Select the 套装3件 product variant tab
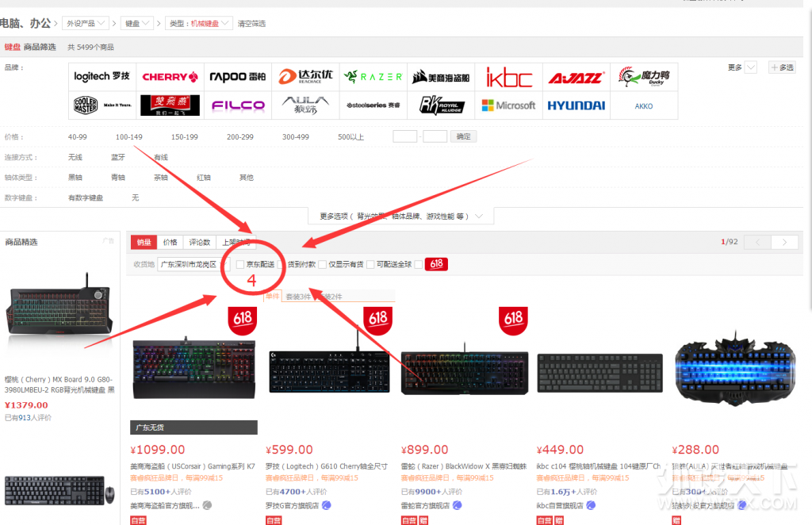812x525 pixels. [298, 297]
